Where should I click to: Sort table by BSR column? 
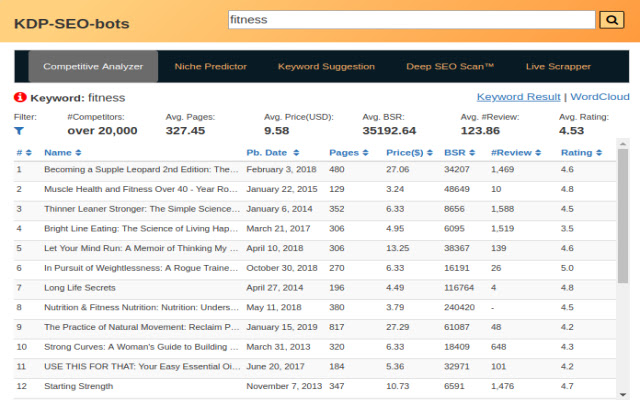tap(462, 153)
